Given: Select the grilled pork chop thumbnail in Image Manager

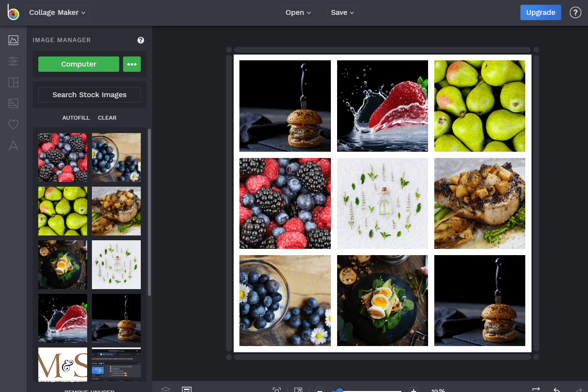Looking at the screenshot, I should pos(116,211).
